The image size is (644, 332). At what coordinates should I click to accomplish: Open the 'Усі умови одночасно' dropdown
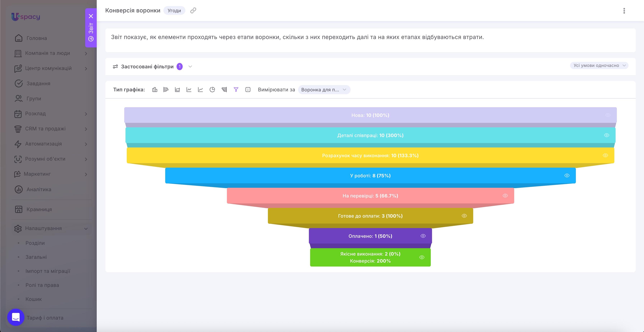pyautogui.click(x=599, y=65)
